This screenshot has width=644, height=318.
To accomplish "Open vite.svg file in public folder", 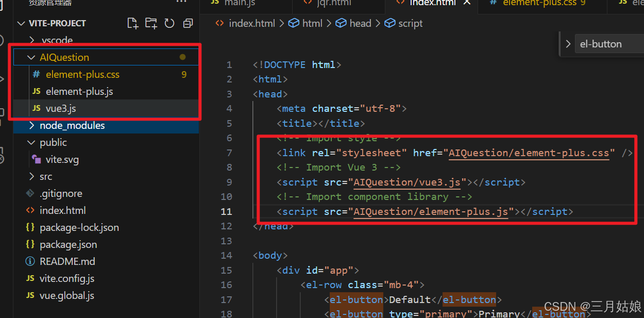I will click(x=62, y=159).
